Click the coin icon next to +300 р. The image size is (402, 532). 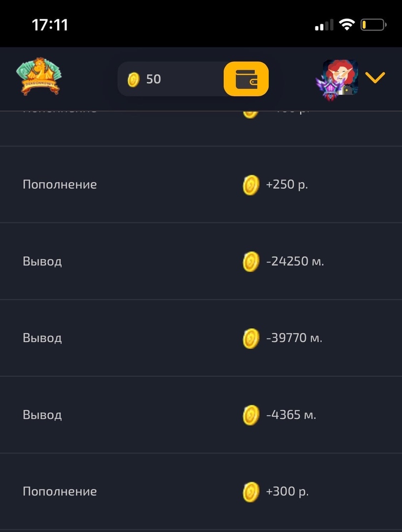click(x=251, y=492)
